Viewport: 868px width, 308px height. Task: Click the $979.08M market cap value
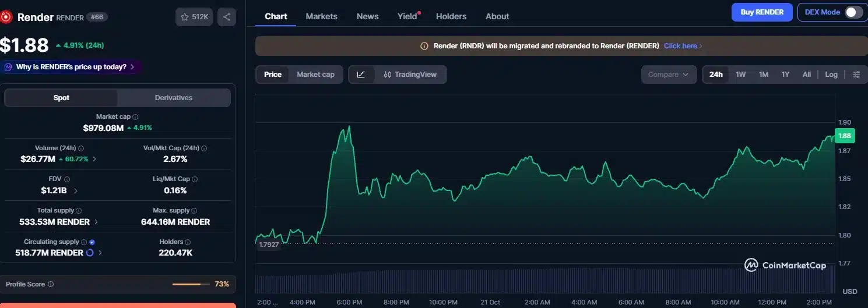(x=103, y=128)
